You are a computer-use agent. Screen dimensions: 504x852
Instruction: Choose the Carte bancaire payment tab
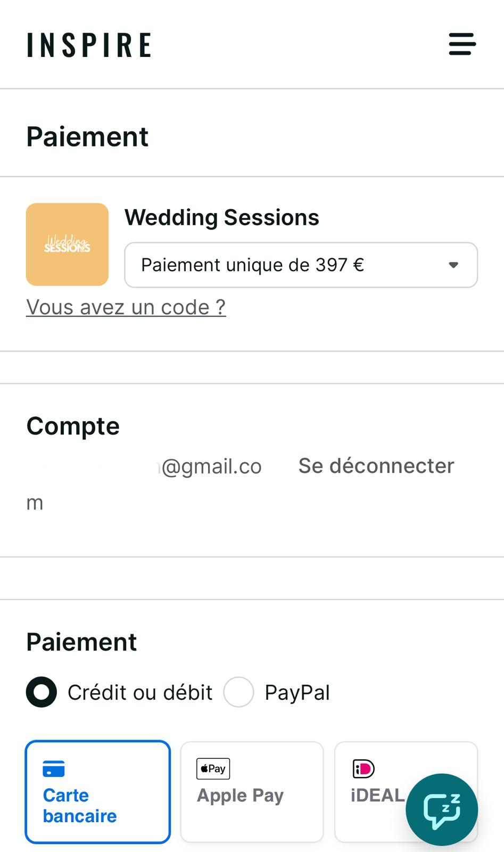point(98,792)
